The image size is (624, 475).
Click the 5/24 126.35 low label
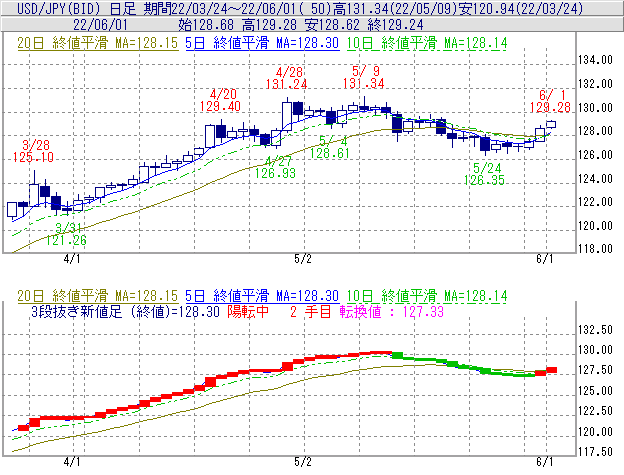pos(484,174)
